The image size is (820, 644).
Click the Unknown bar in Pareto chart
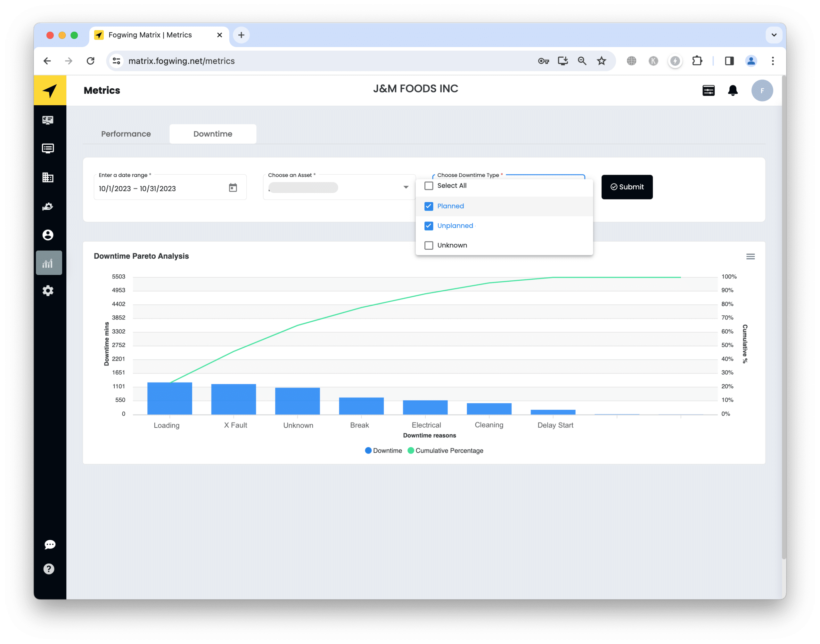(x=298, y=401)
